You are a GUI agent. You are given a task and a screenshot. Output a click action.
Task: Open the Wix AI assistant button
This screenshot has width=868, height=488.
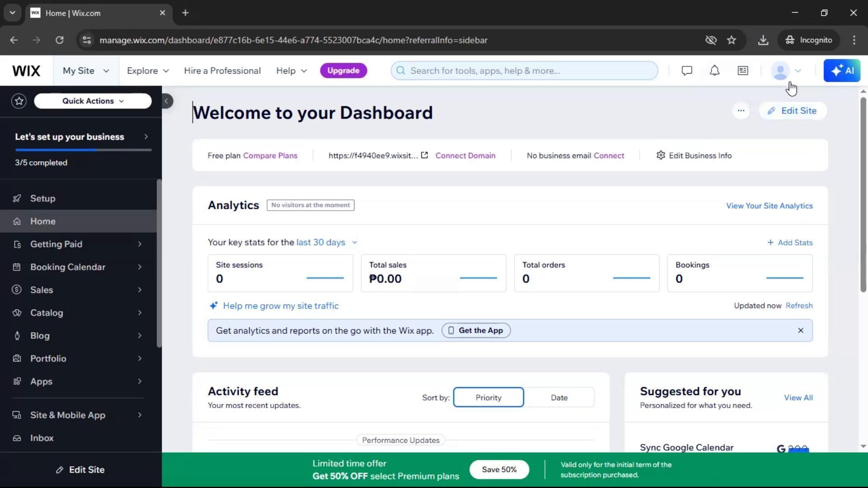click(x=841, y=70)
